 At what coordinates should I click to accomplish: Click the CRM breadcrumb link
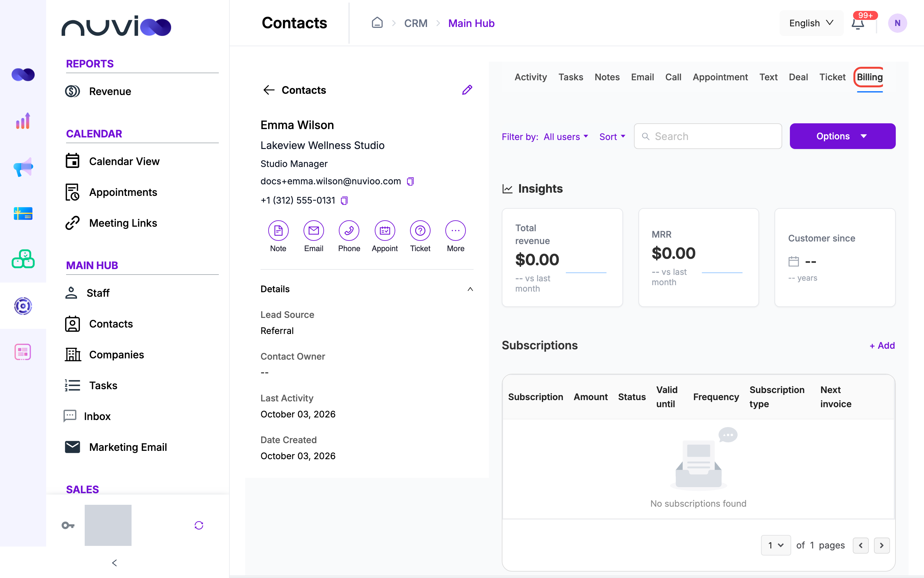(x=415, y=23)
